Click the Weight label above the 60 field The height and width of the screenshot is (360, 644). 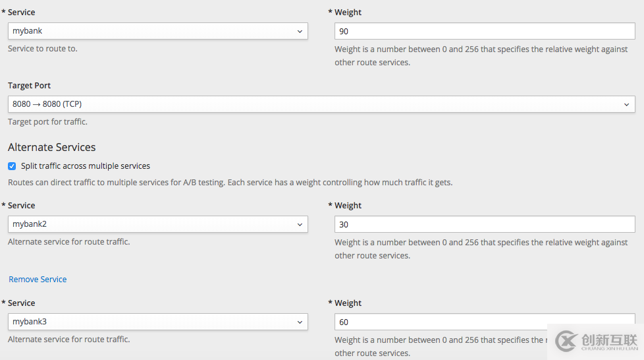coord(348,303)
